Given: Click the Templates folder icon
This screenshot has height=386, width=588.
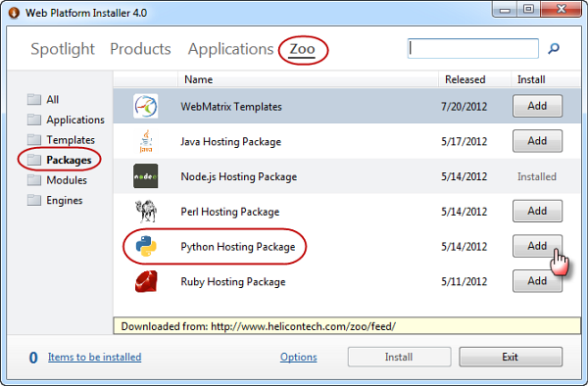Looking at the screenshot, I should 34,140.
